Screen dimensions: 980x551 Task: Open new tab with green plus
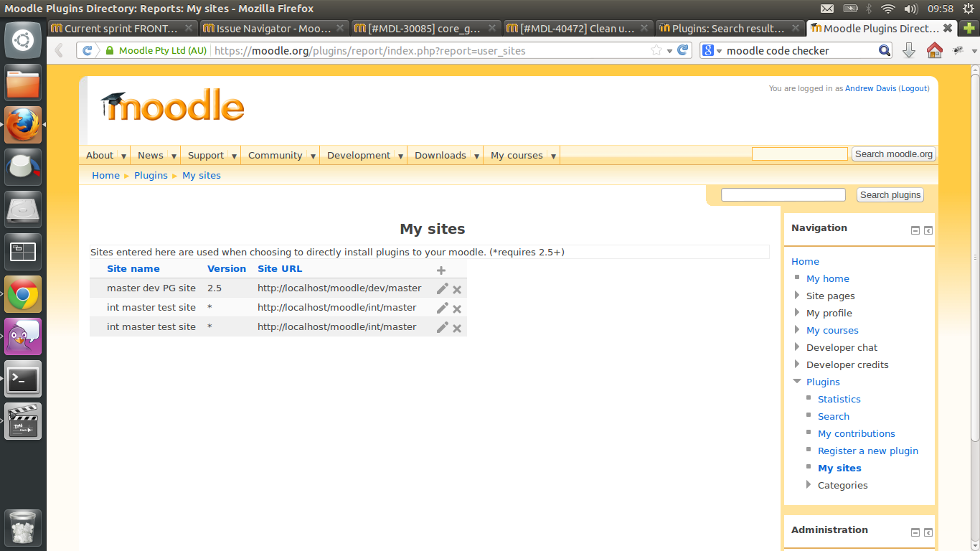(x=970, y=28)
